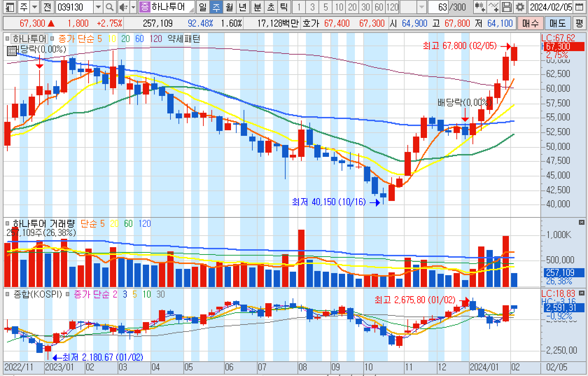Choose the 1 interval button
Screen dimensions: 588x376
(x=299, y=7)
